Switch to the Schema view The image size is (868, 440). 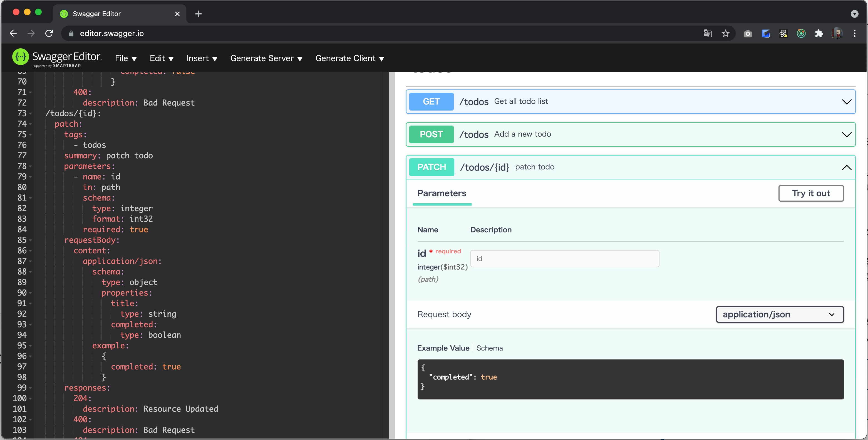tap(489, 348)
